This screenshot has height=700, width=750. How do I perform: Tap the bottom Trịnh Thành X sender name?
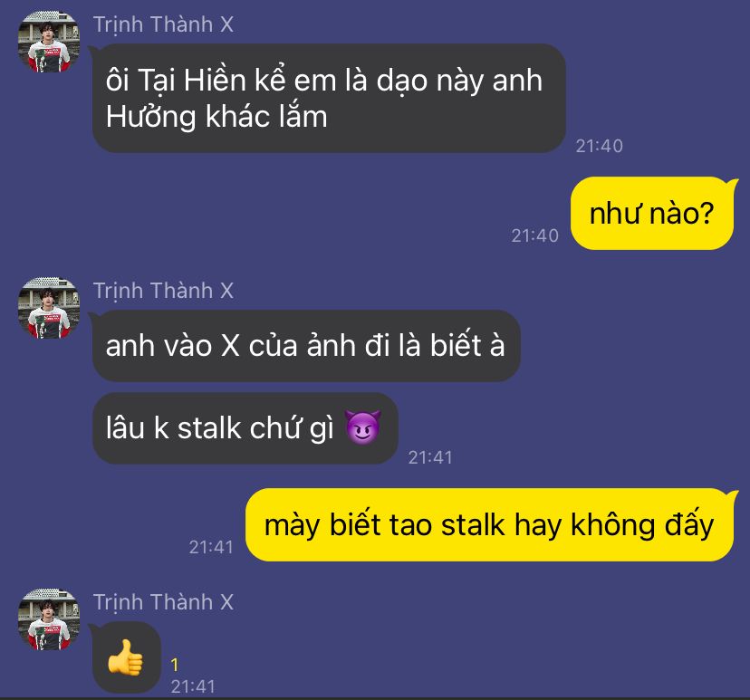pos(164,602)
